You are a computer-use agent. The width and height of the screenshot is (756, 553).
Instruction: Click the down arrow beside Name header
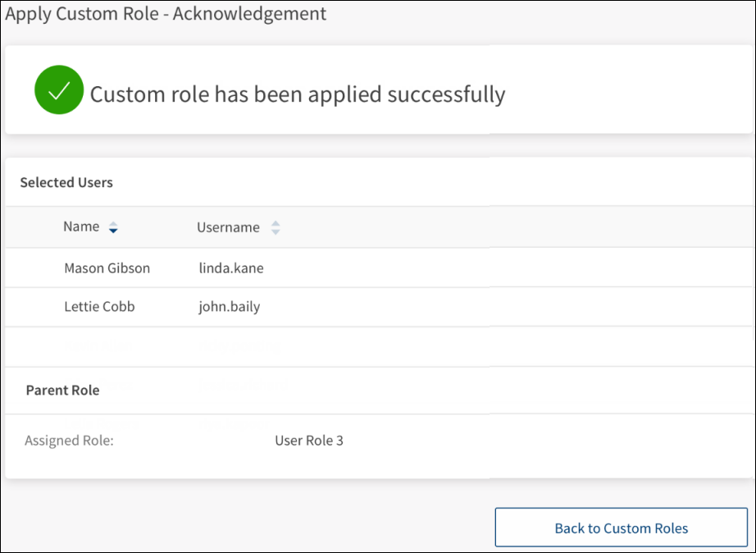pos(113,231)
